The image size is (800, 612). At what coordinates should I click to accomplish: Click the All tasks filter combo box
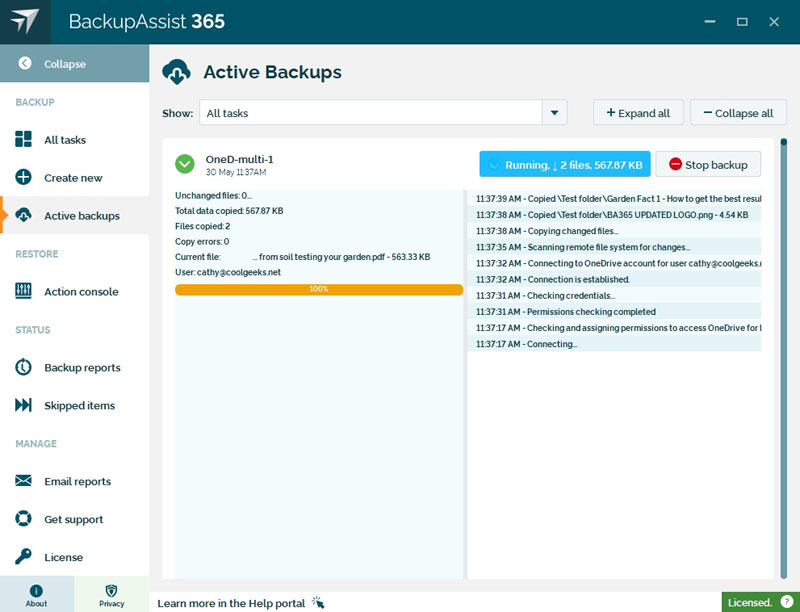click(x=383, y=113)
